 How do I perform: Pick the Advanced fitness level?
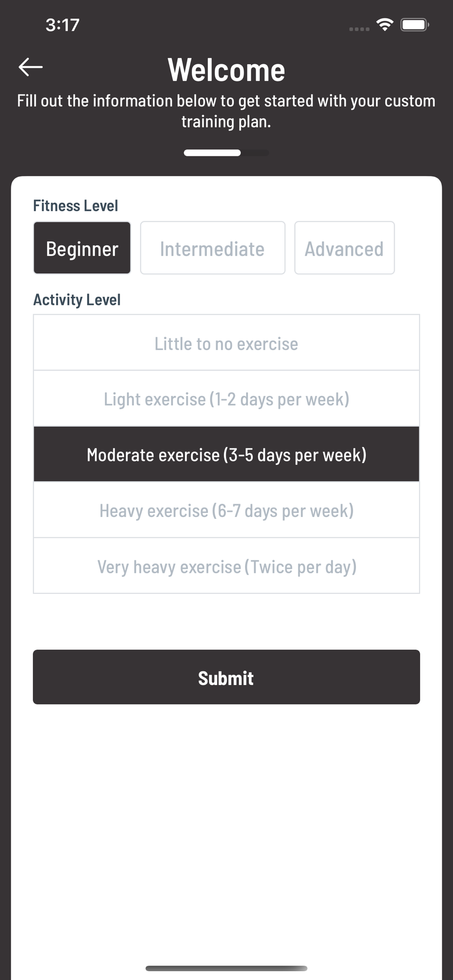tap(344, 248)
